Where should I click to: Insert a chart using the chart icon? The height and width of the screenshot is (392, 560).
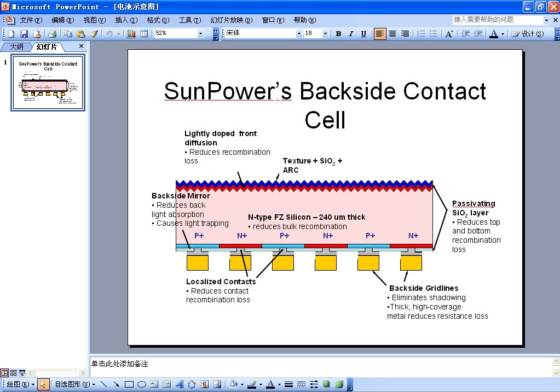(131, 34)
